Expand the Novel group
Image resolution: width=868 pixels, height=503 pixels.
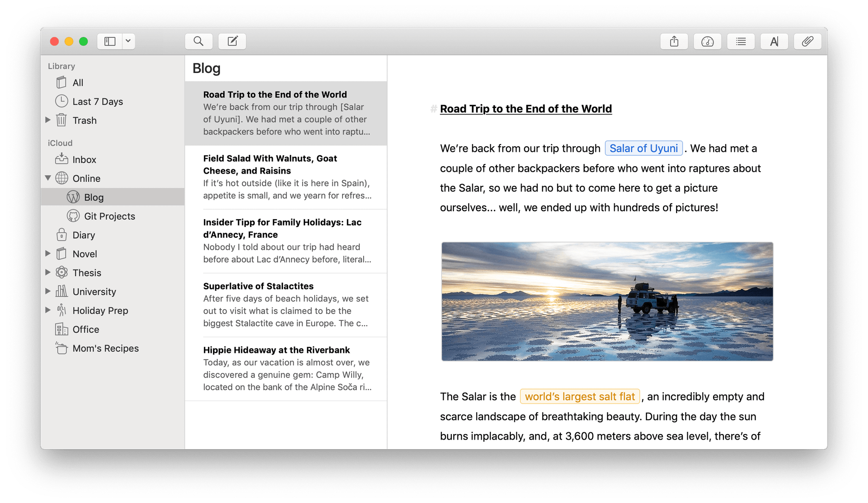pyautogui.click(x=48, y=253)
